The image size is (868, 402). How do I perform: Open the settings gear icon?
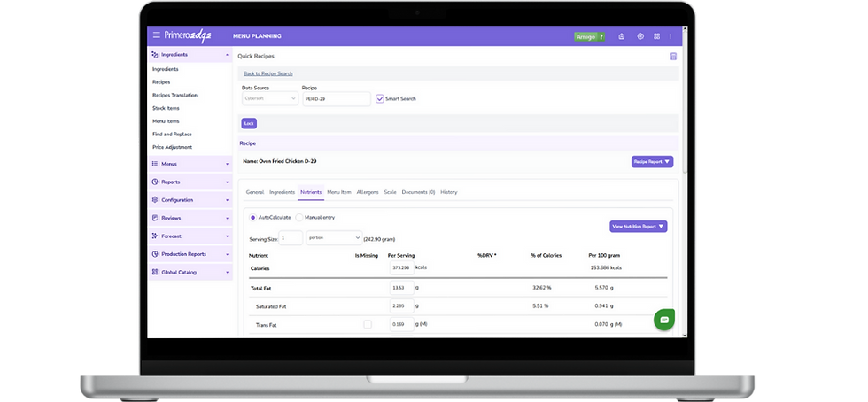pyautogui.click(x=640, y=36)
